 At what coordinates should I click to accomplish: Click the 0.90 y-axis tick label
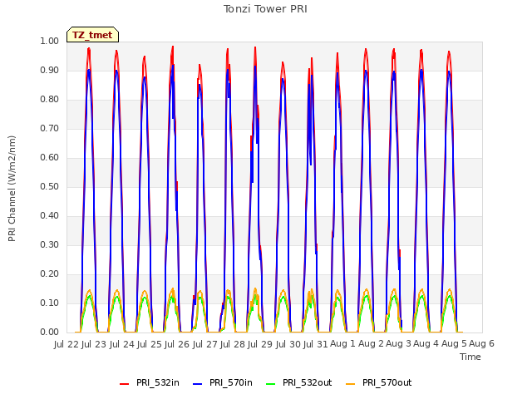tap(50, 70)
